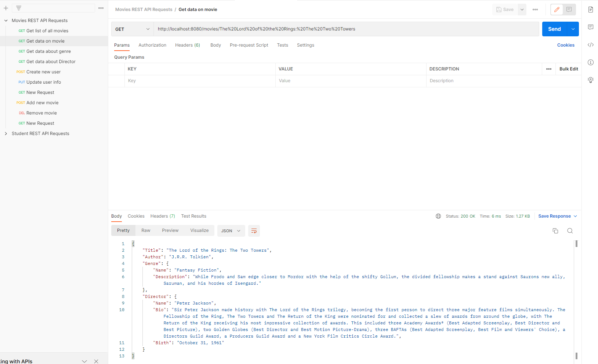This screenshot has width=598, height=364.
Task: Select Pretty response view
Action: [123, 230]
